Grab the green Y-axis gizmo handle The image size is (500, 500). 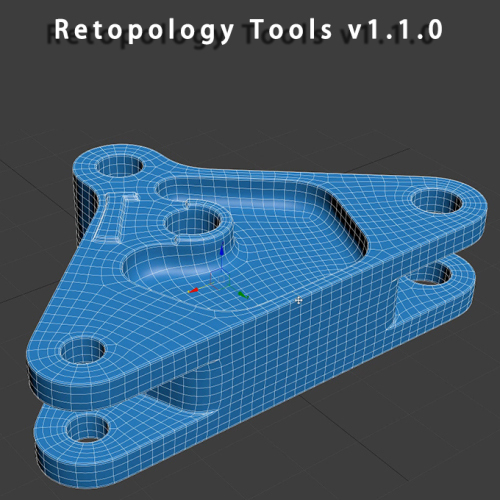tap(243, 295)
